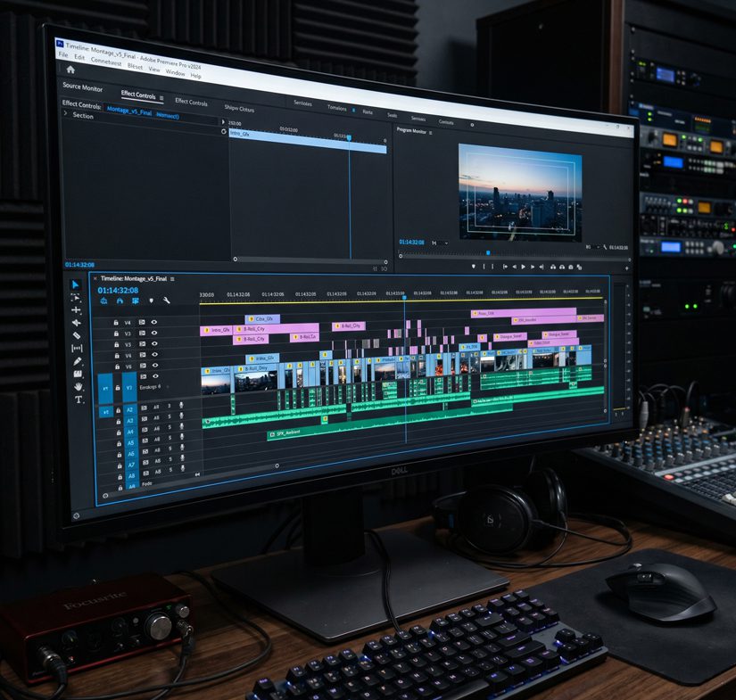Select the Razor tool in toolbar
The width and height of the screenshot is (736, 700).
tap(77, 335)
